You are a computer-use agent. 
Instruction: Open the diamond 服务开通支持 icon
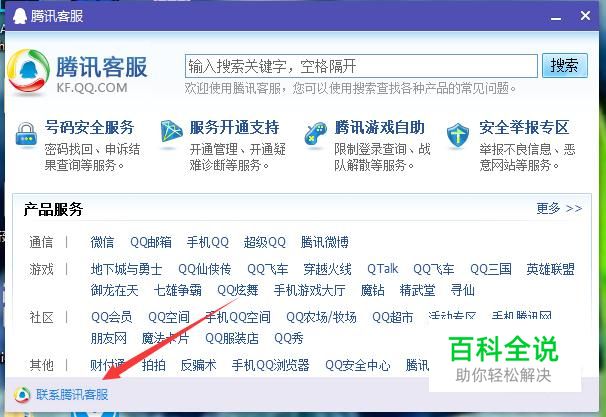(171, 131)
